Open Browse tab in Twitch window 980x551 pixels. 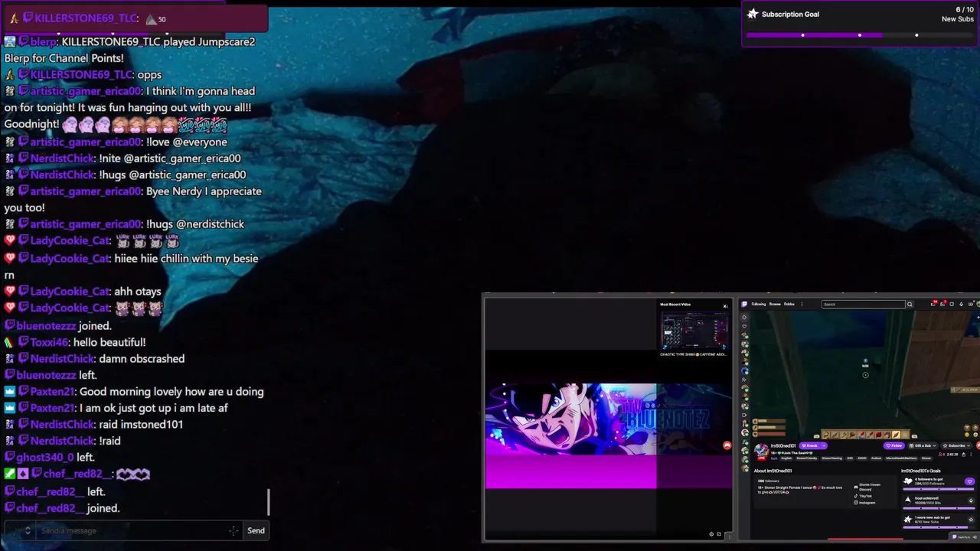[775, 304]
